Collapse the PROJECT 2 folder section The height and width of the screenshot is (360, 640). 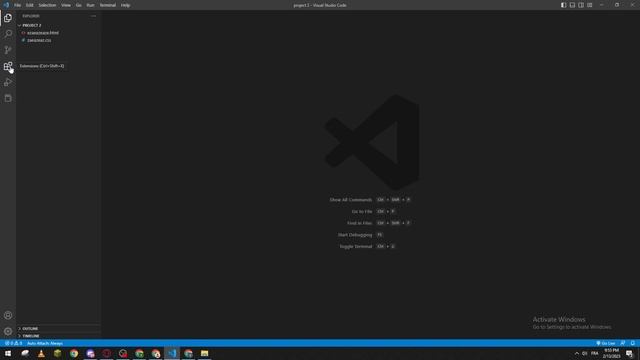click(58, 25)
